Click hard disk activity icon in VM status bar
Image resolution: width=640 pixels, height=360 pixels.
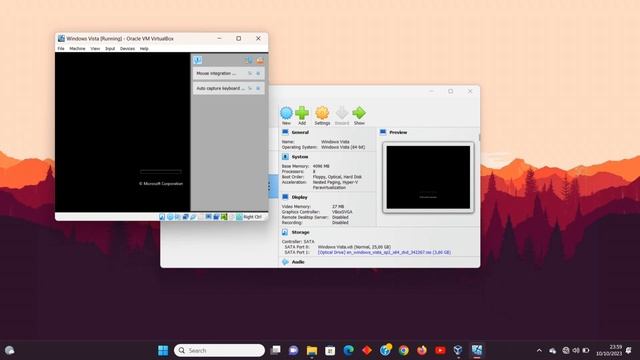coord(162,217)
